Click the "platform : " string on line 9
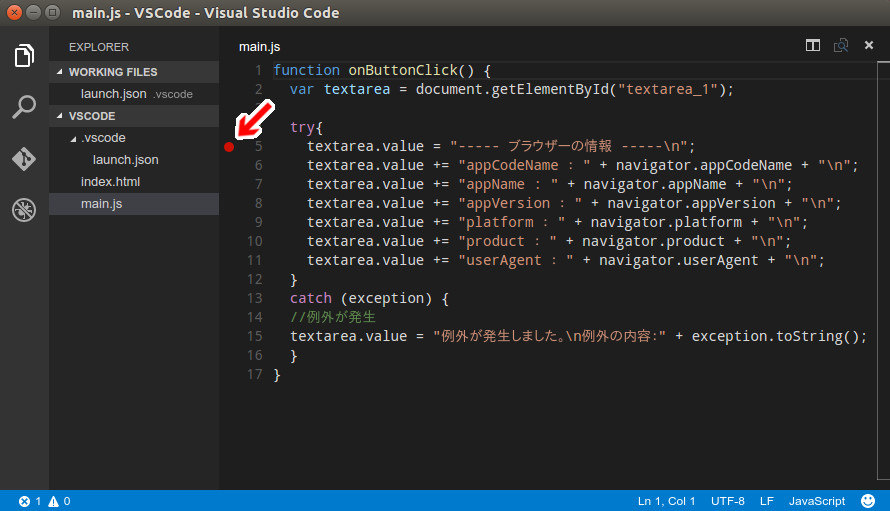The width and height of the screenshot is (890, 511). 511,222
